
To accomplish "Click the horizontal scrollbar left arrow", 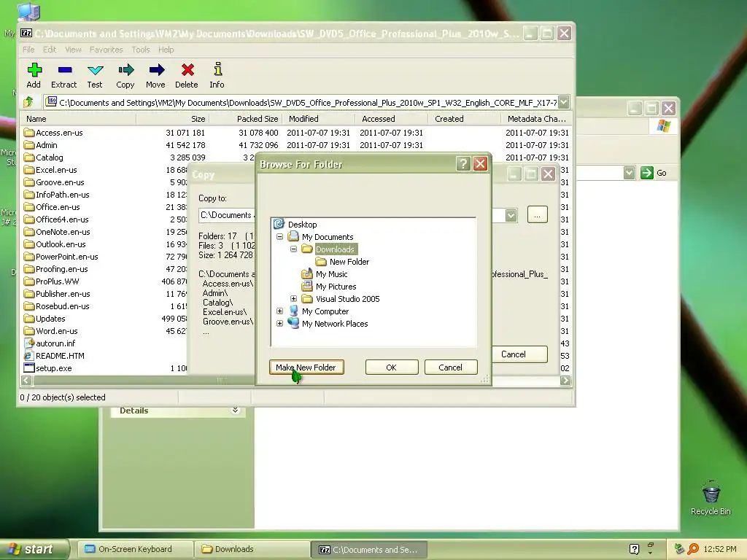I will [x=26, y=380].
